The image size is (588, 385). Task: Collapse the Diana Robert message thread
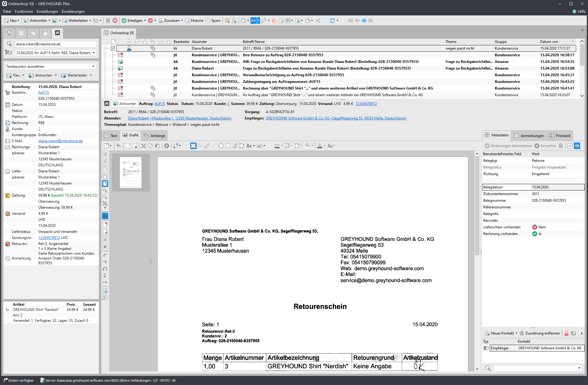[x=105, y=48]
